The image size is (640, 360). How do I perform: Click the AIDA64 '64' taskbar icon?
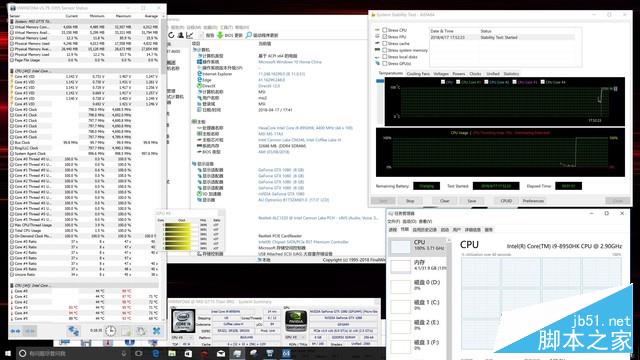tap(286, 353)
